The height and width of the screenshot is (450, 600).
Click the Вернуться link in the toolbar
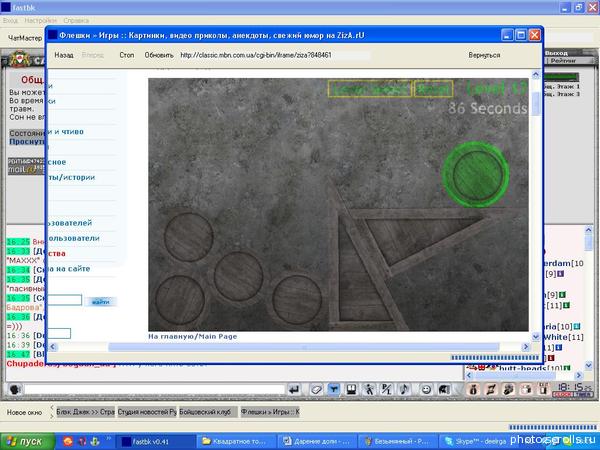[484, 55]
